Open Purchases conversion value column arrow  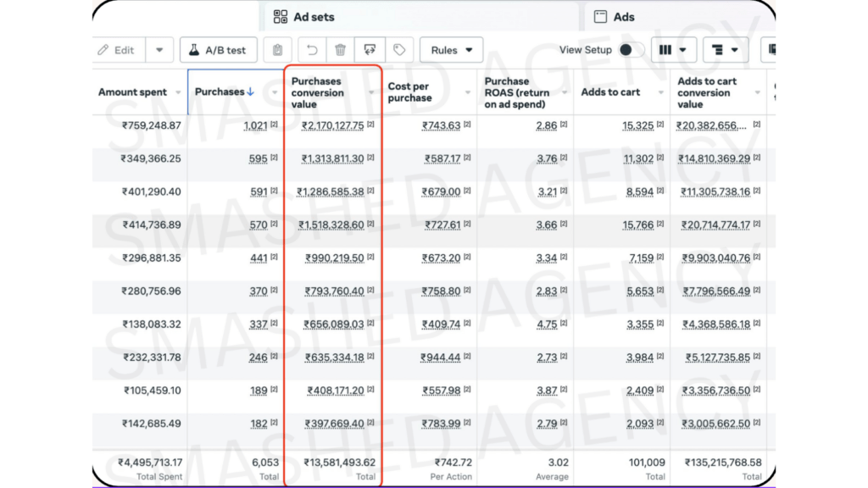coord(371,92)
